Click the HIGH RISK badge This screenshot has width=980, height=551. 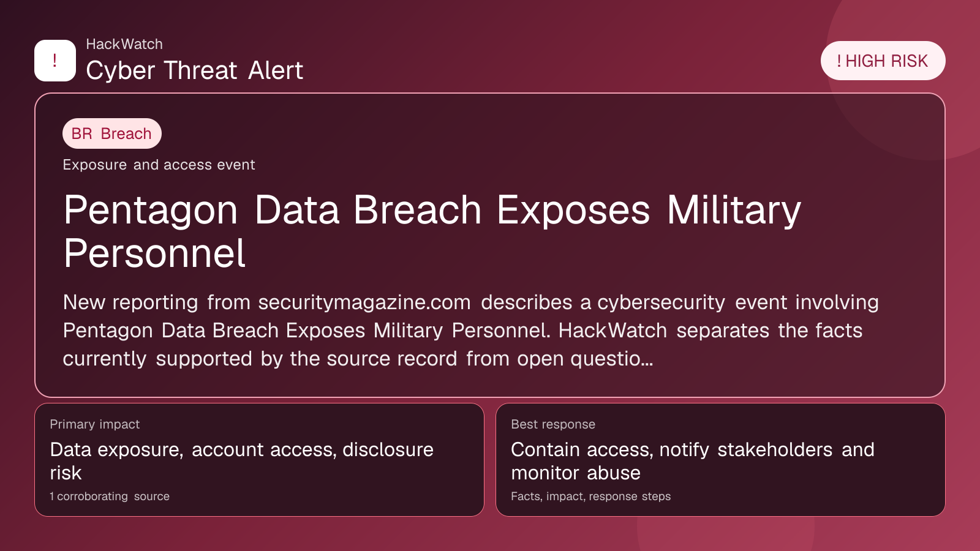(x=883, y=61)
